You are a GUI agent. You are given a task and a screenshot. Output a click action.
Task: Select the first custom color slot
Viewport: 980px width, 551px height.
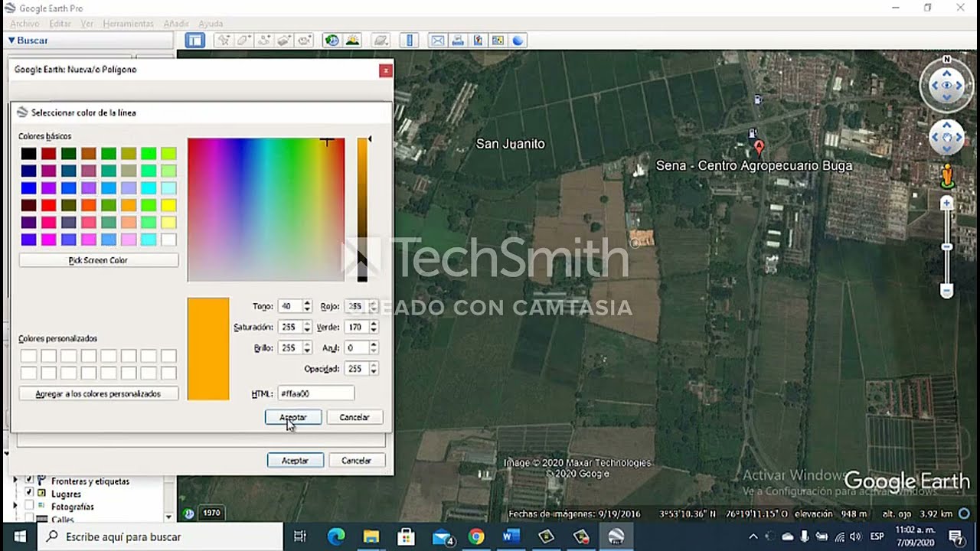click(29, 356)
